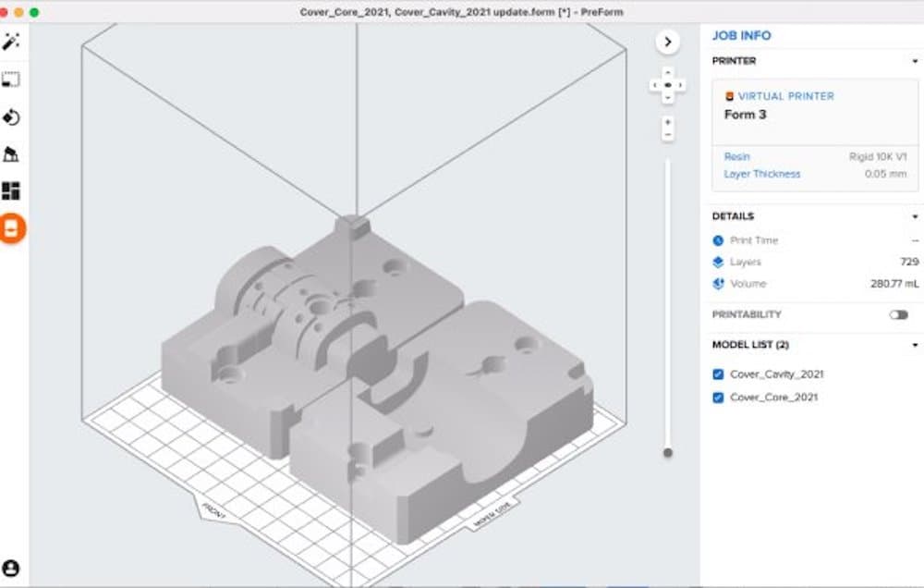Collapse the Details section arrow
This screenshot has width=924, height=588.
914,216
